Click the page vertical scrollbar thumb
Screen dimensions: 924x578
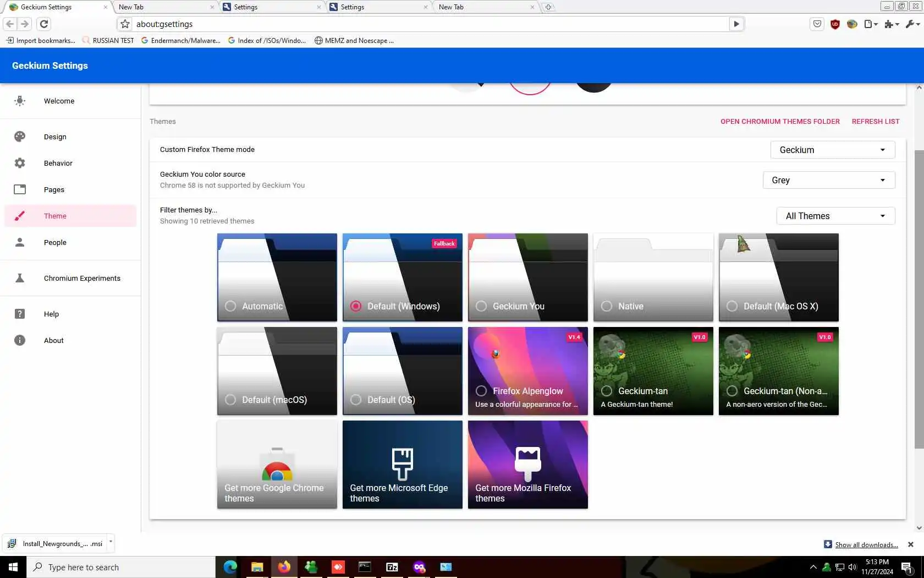[x=919, y=299]
